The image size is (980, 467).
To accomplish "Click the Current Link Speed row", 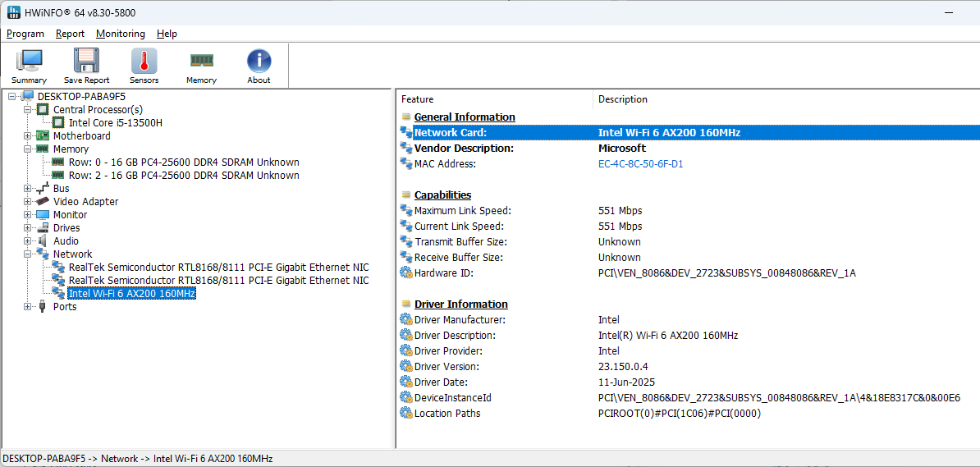I will pyautogui.click(x=689, y=227).
